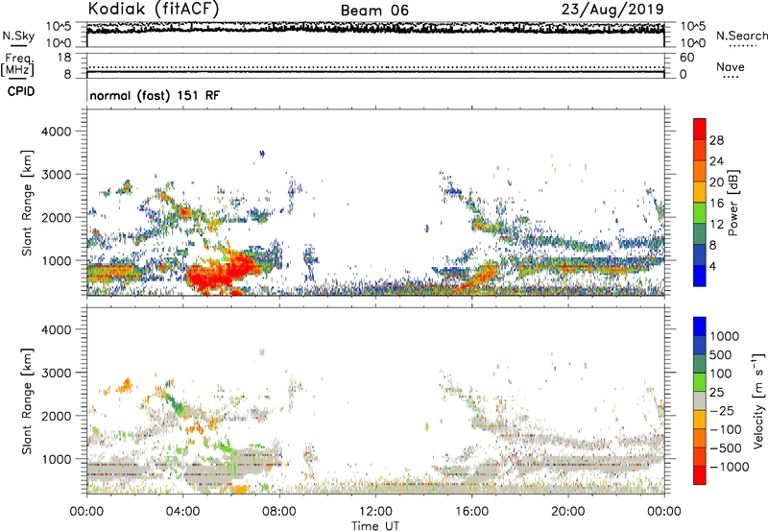Click value '28' on the Power colorbar
Viewport: 768px width, 532px height.
[716, 140]
